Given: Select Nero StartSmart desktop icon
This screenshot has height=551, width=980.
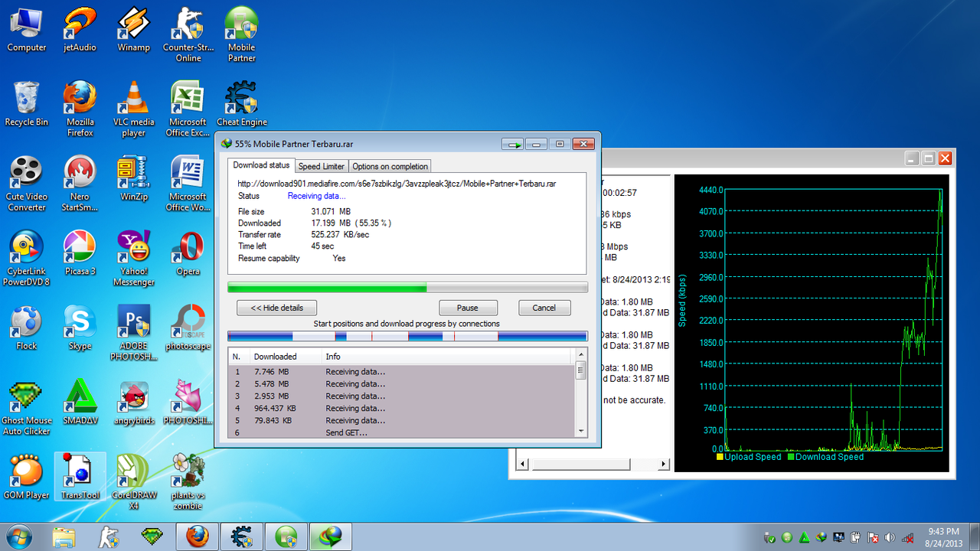Looking at the screenshot, I should tap(80, 184).
